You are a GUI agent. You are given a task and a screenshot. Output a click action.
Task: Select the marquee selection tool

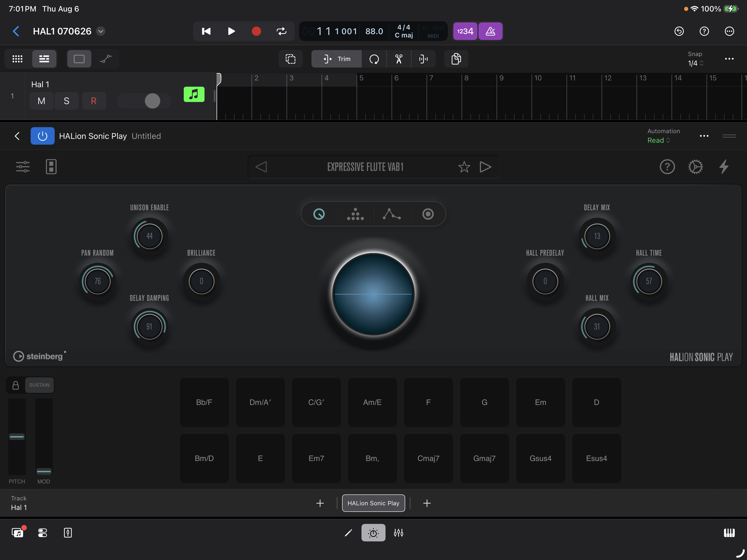[290, 59]
